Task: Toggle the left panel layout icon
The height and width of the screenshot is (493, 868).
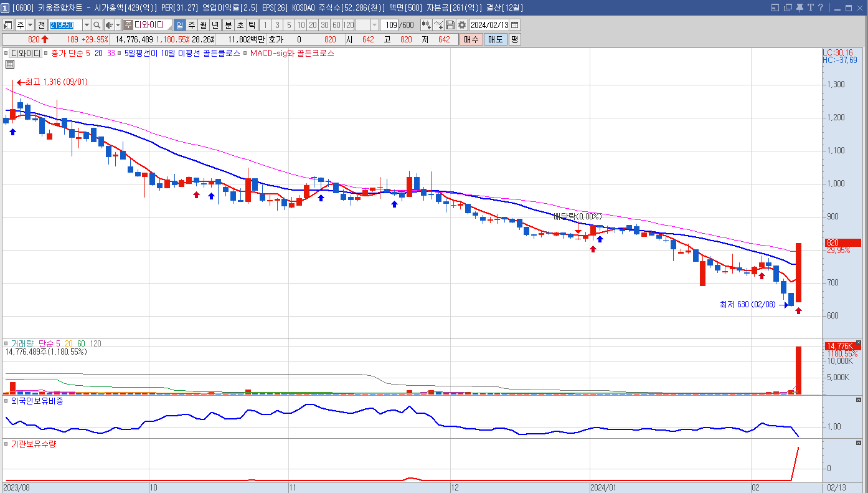Action: pos(8,25)
